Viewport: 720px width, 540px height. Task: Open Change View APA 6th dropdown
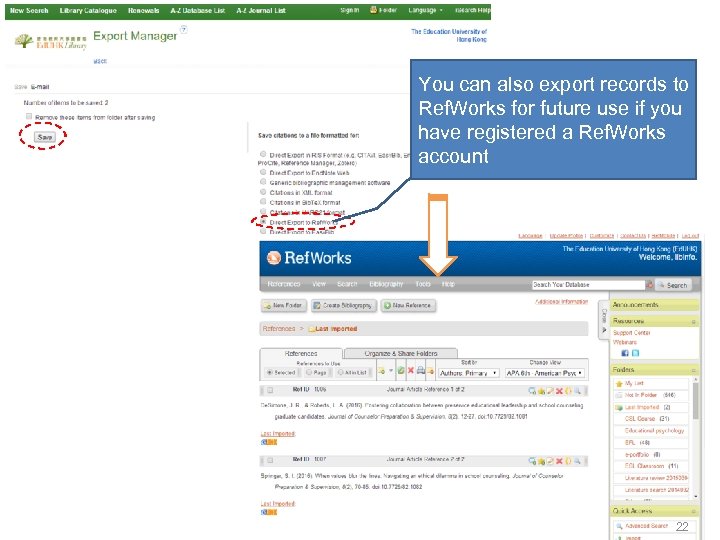tap(545, 373)
